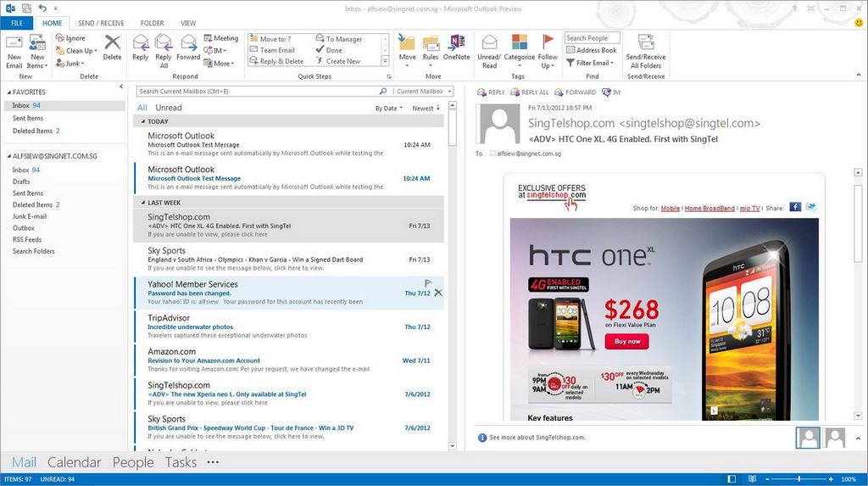This screenshot has width=868, height=486.
Task: Click the Undo icon in title bar
Action: pos(42,8)
